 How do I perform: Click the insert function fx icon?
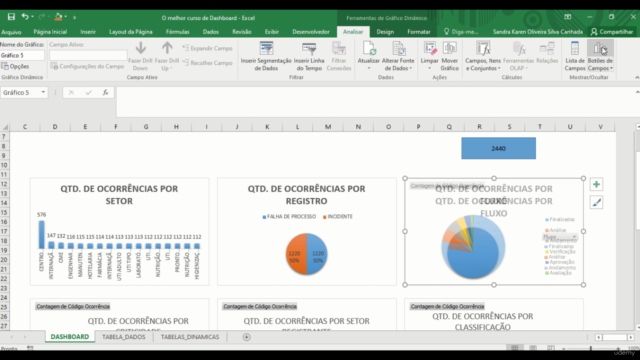[105, 93]
